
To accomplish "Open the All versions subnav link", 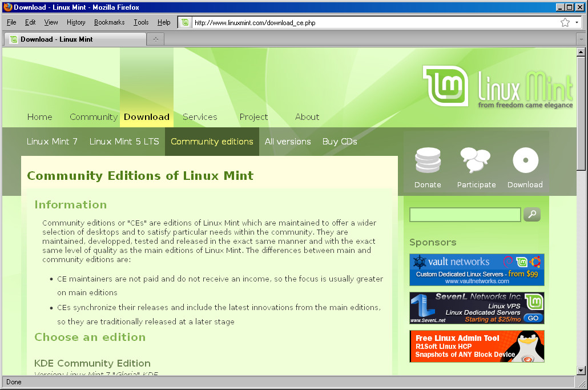I will (x=288, y=142).
